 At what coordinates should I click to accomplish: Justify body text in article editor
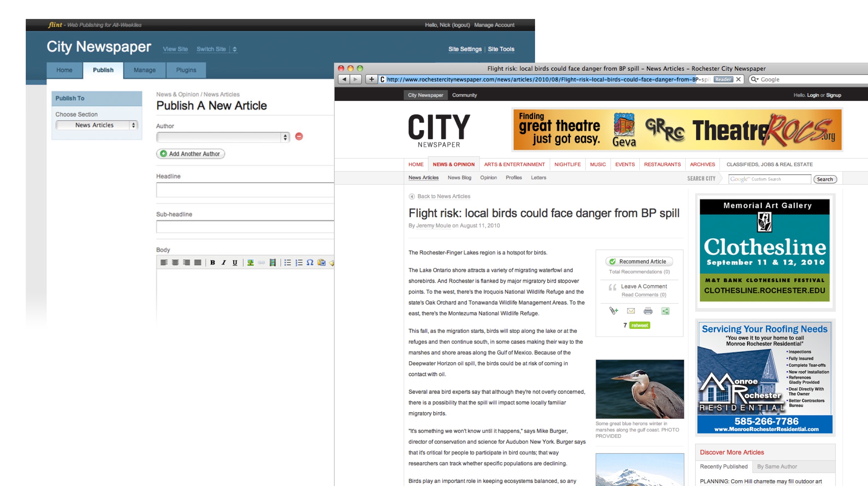pos(198,262)
